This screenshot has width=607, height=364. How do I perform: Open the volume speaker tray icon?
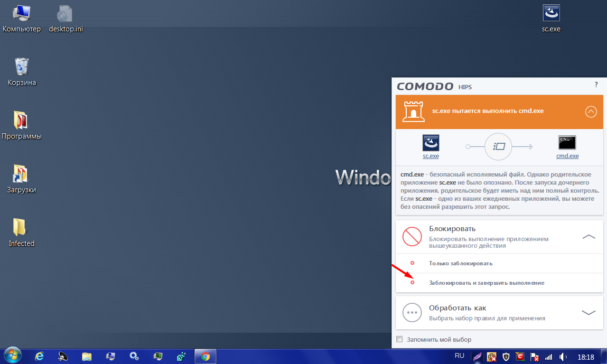click(563, 356)
